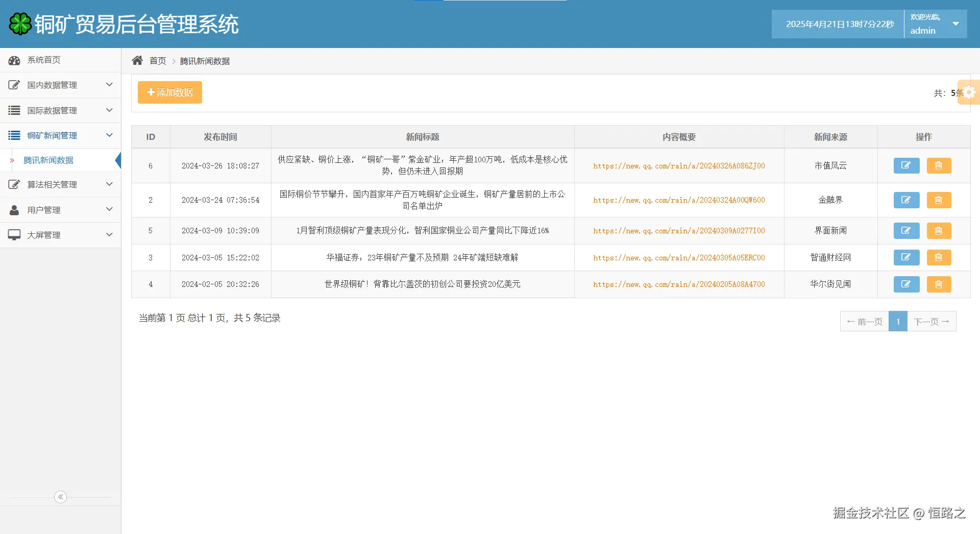
Task: Click the green clover logo icon
Action: 20,24
